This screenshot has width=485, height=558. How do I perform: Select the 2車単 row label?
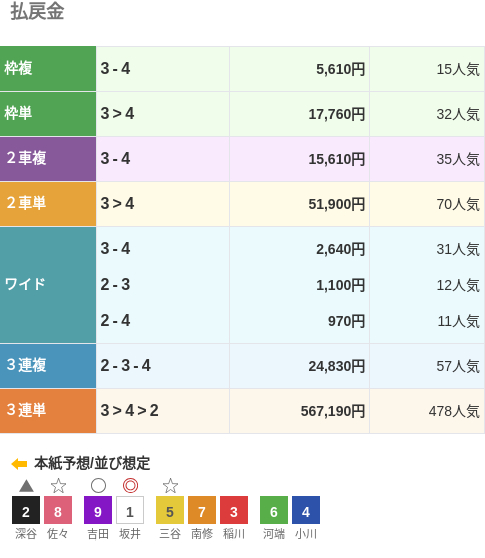[x=48, y=204]
